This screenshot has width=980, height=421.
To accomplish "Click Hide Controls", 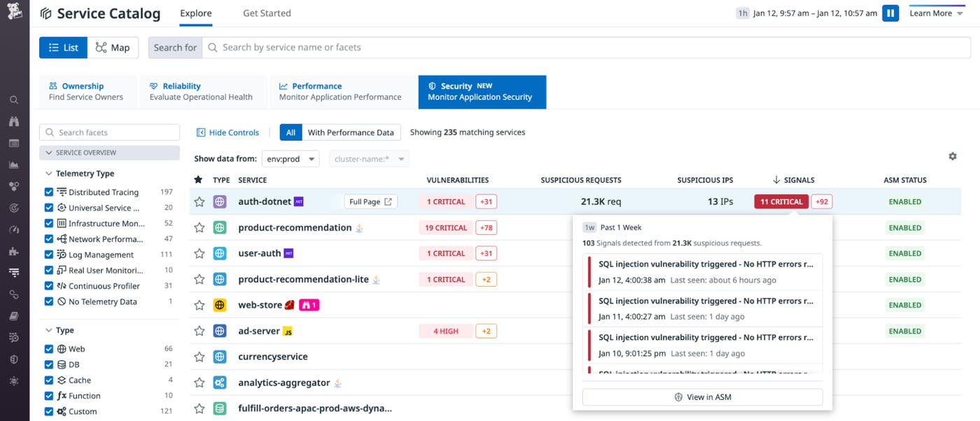I will point(228,132).
